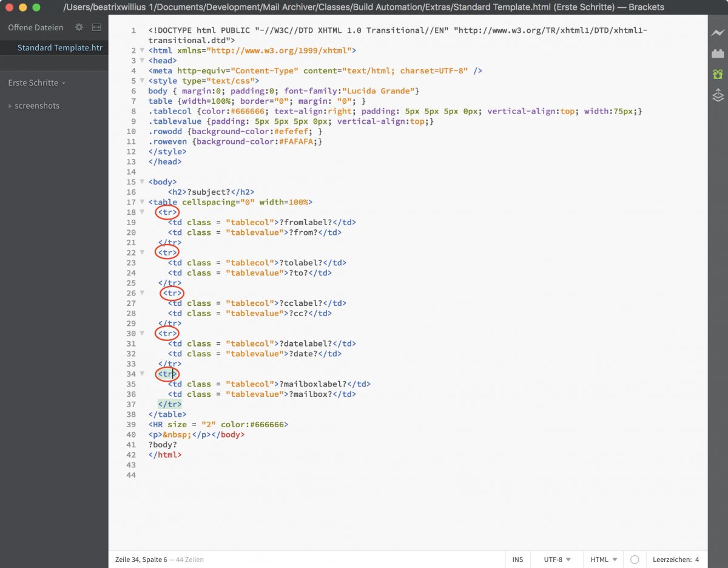The width and height of the screenshot is (728, 568).
Task: Open the HTML language mode dropdown
Action: pyautogui.click(x=604, y=560)
